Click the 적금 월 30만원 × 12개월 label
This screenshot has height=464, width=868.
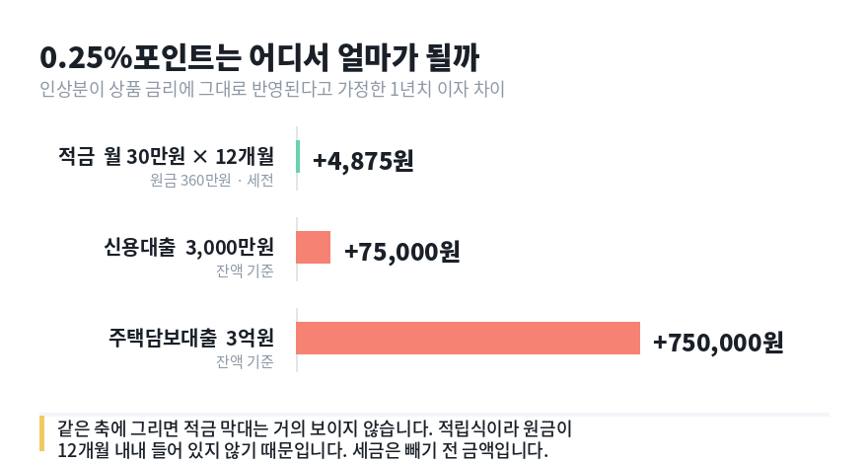pyautogui.click(x=166, y=156)
